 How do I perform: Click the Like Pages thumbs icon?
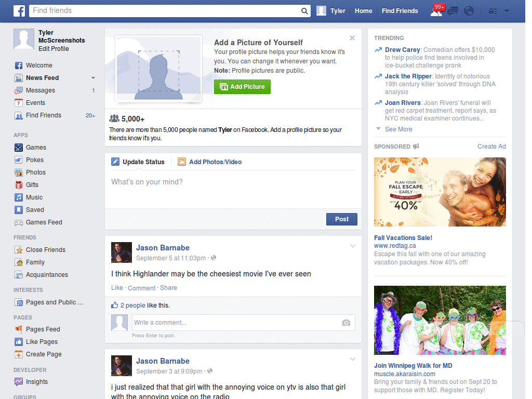(19, 342)
